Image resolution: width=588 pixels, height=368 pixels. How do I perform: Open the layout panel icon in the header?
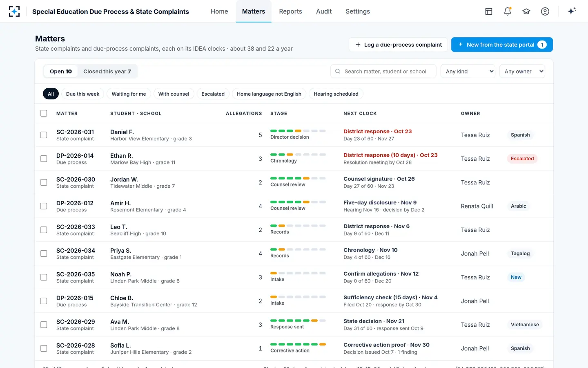click(x=489, y=11)
